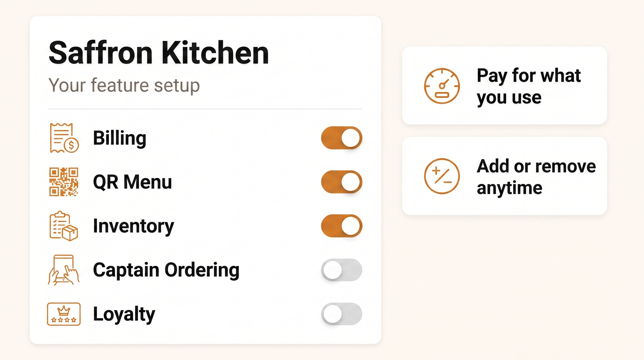Click the Captain Ordering label
Viewport: 644px width, 360px height.
(x=166, y=270)
